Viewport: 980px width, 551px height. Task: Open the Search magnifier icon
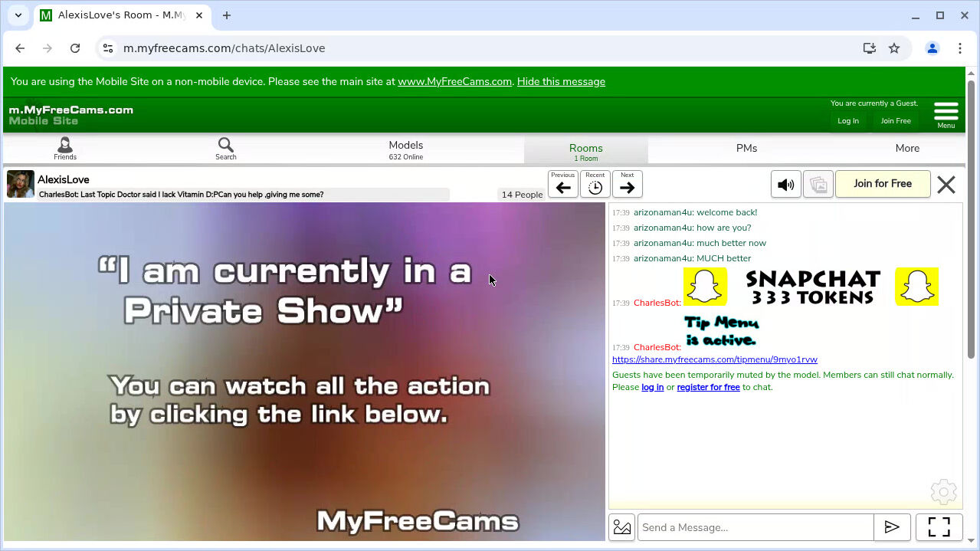(x=225, y=149)
